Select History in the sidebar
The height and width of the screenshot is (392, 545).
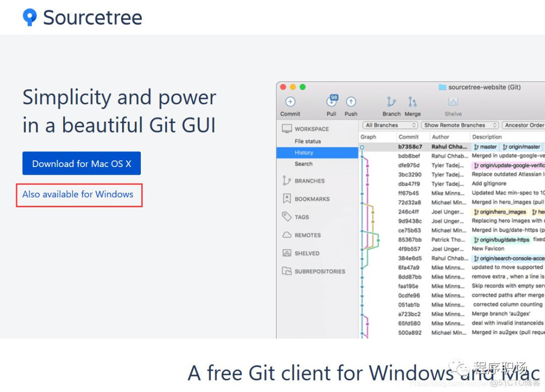(317, 152)
